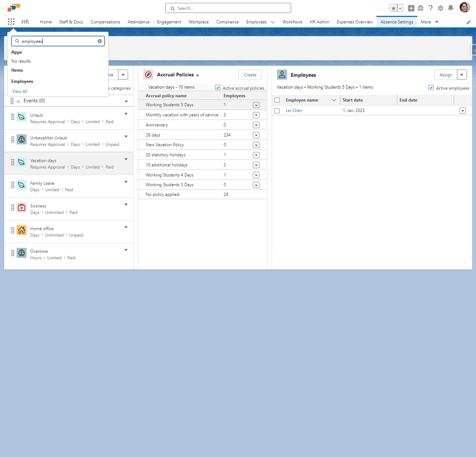Click the help question mark icon

(430, 8)
